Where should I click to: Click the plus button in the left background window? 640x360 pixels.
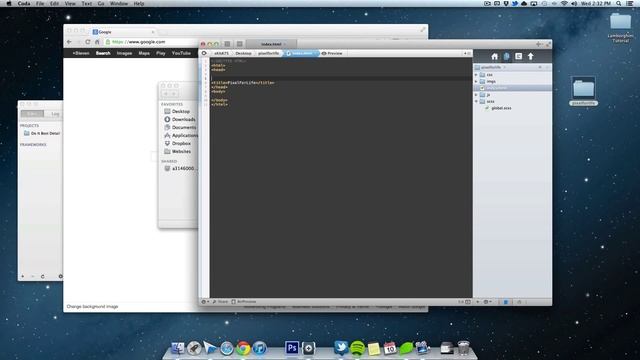point(22,276)
